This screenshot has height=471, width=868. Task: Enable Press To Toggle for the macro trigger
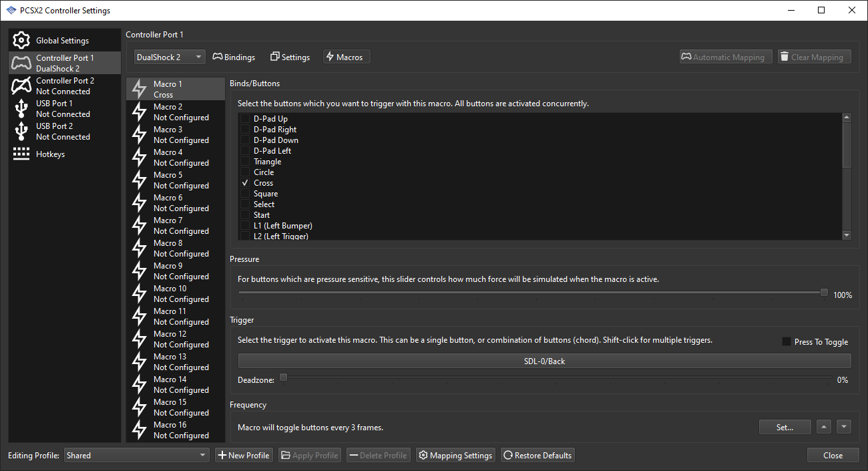(786, 341)
